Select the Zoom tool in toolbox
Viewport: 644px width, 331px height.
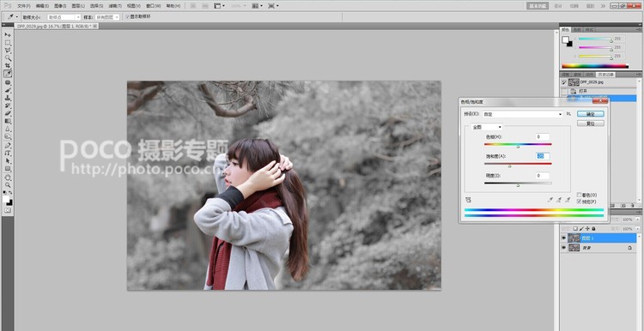[x=8, y=184]
